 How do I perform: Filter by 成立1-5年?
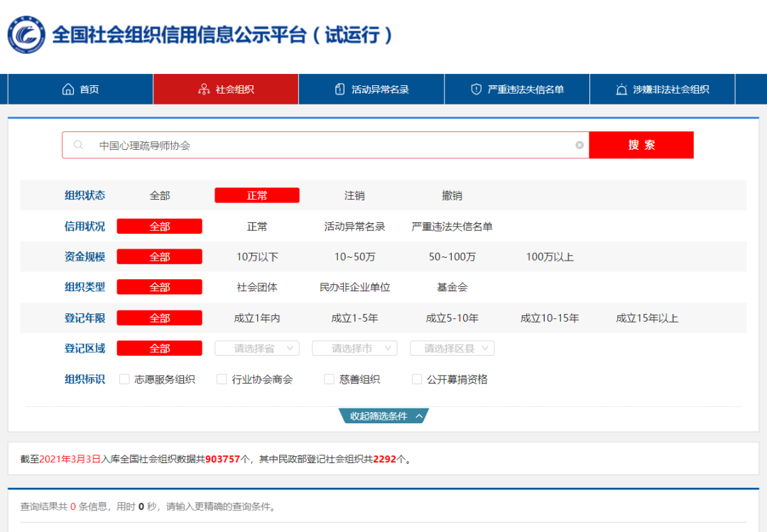[x=354, y=317]
